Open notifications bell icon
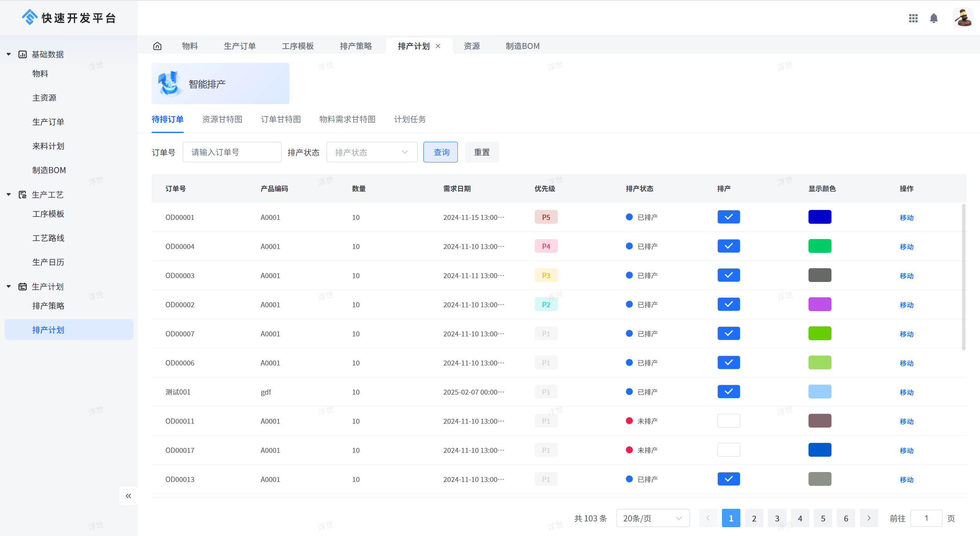The width and height of the screenshot is (980, 536). click(934, 18)
